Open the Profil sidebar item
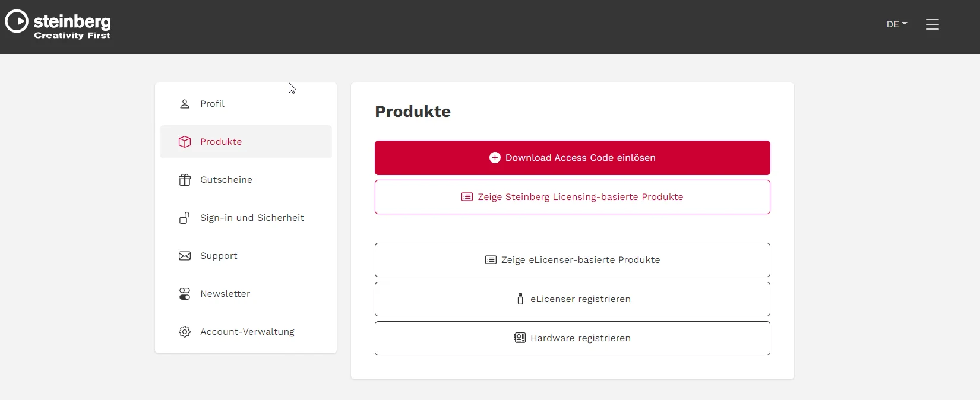Viewport: 980px width, 400px height. coord(246,104)
